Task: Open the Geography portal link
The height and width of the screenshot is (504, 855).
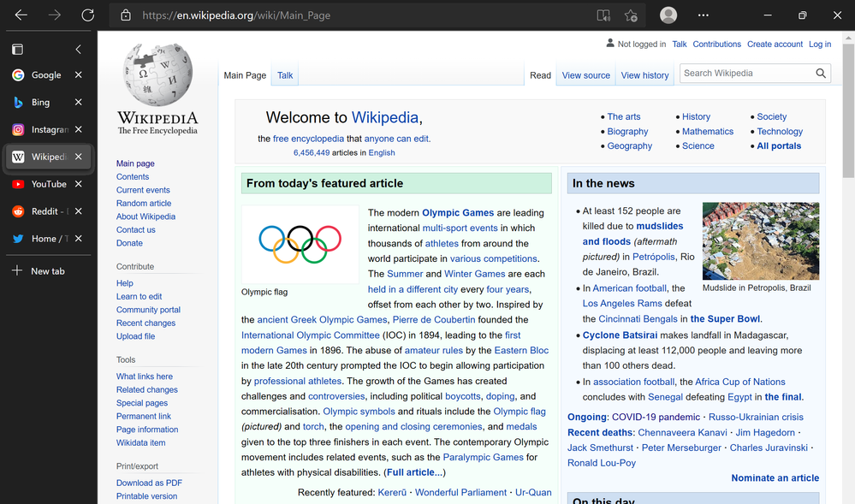Action: click(x=629, y=145)
